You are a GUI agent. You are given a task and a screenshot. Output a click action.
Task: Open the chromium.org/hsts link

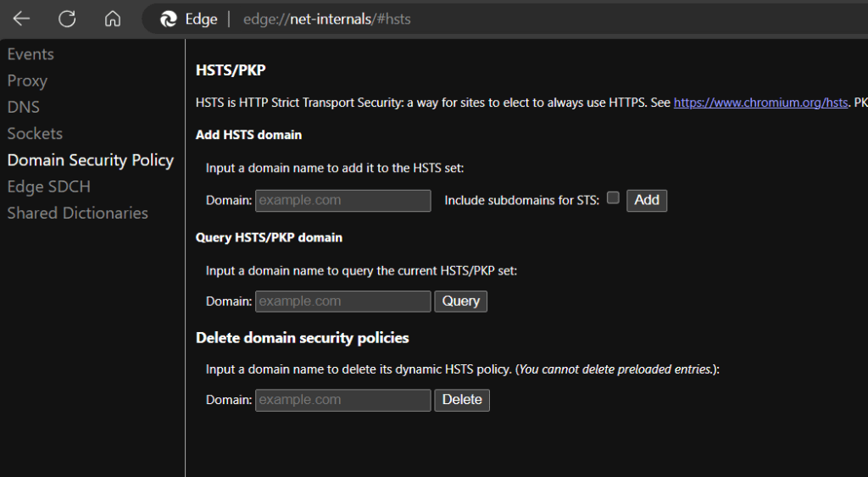coord(760,103)
